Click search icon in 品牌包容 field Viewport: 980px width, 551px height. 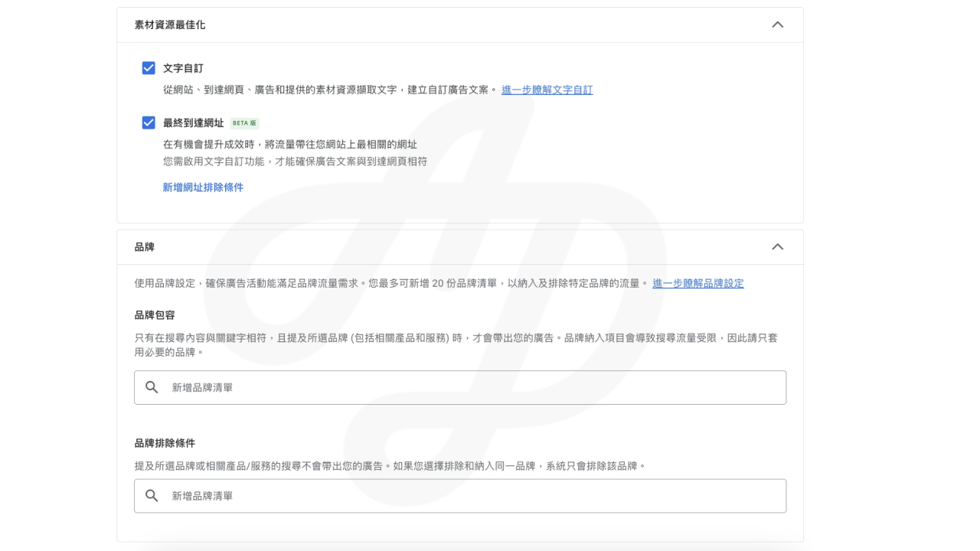(x=152, y=387)
